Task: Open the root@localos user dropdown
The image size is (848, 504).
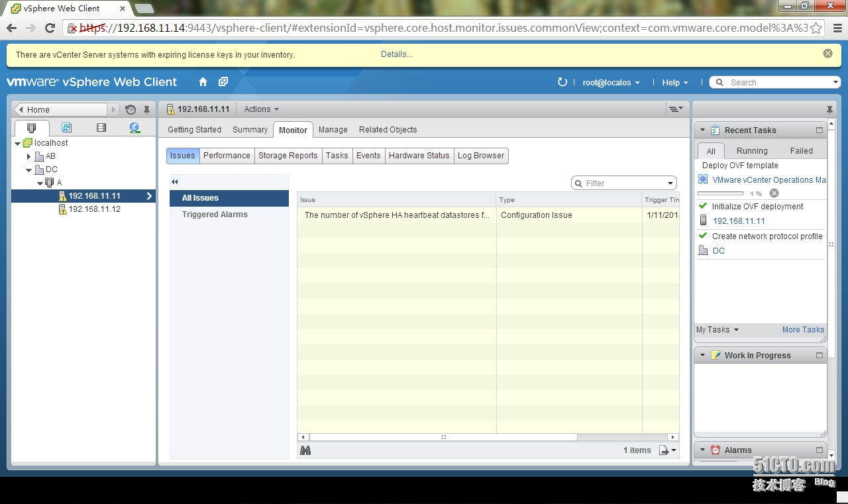Action: point(611,83)
